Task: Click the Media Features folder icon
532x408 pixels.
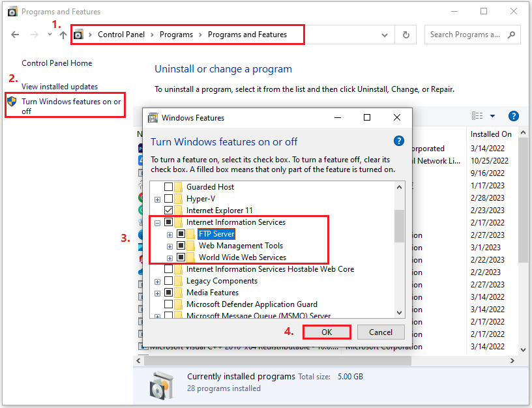Action: click(179, 293)
